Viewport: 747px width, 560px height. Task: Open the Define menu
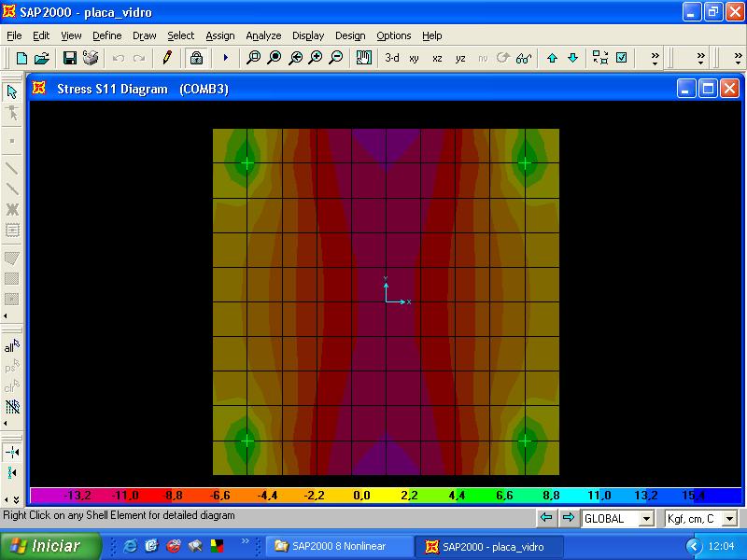tap(106, 35)
